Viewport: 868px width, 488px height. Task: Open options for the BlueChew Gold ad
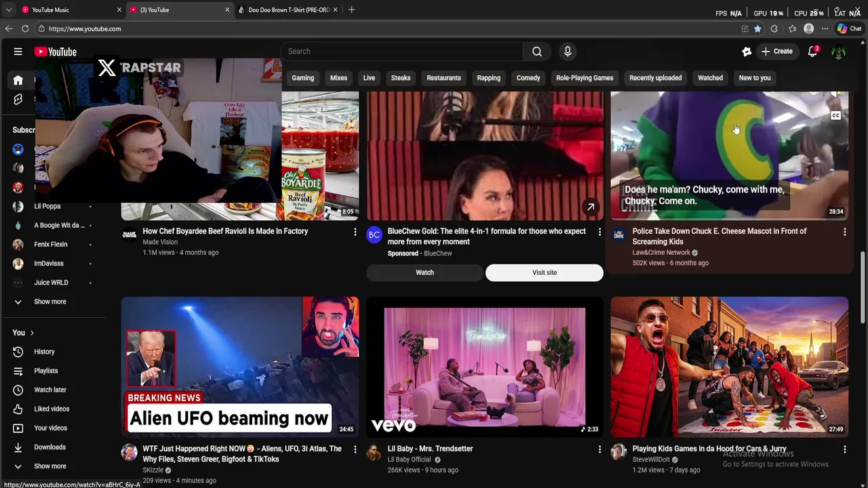click(x=599, y=232)
